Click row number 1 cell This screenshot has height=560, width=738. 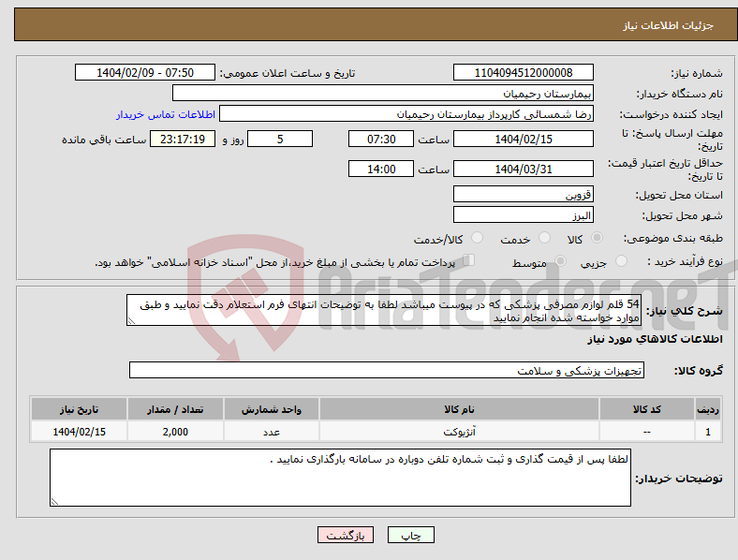click(x=708, y=432)
